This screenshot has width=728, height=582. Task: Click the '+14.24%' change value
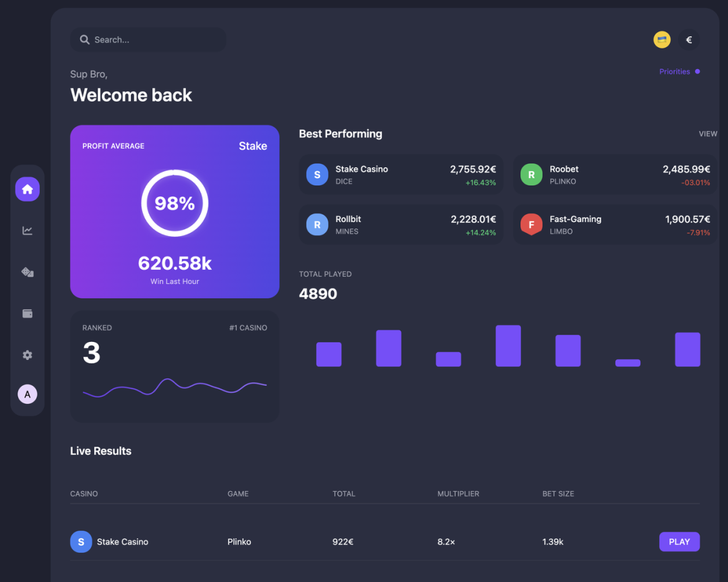point(481,233)
